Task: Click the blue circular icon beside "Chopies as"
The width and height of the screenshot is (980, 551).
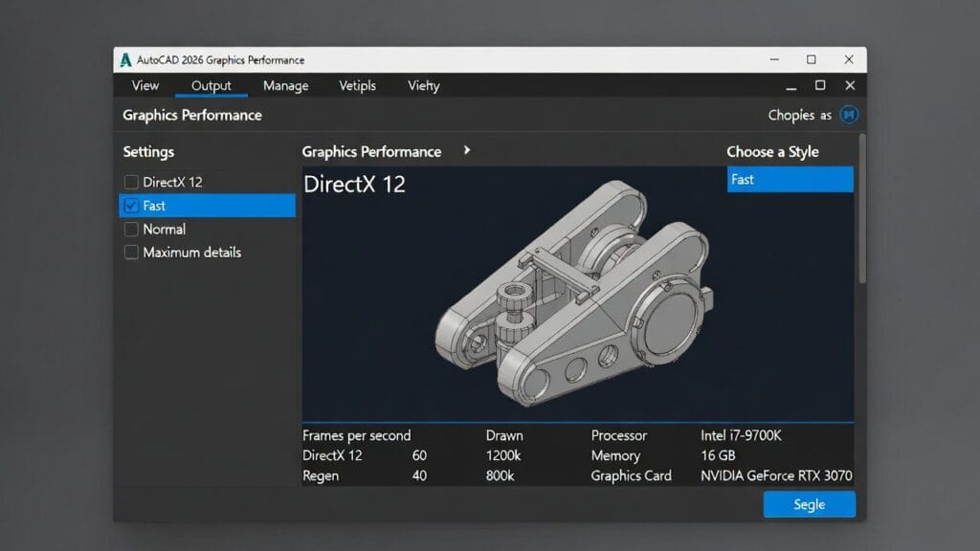Action: pyautogui.click(x=850, y=115)
